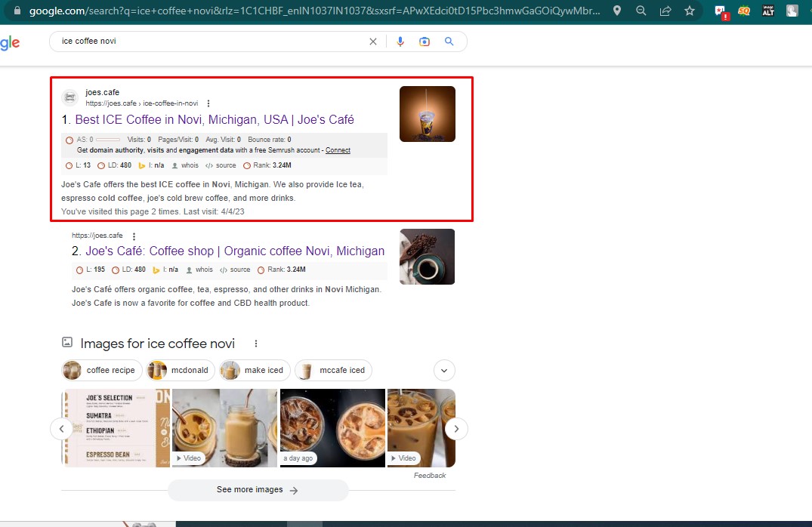Image resolution: width=812 pixels, height=527 pixels.
Task: Bookmark this page with the star icon
Action: coord(689,11)
